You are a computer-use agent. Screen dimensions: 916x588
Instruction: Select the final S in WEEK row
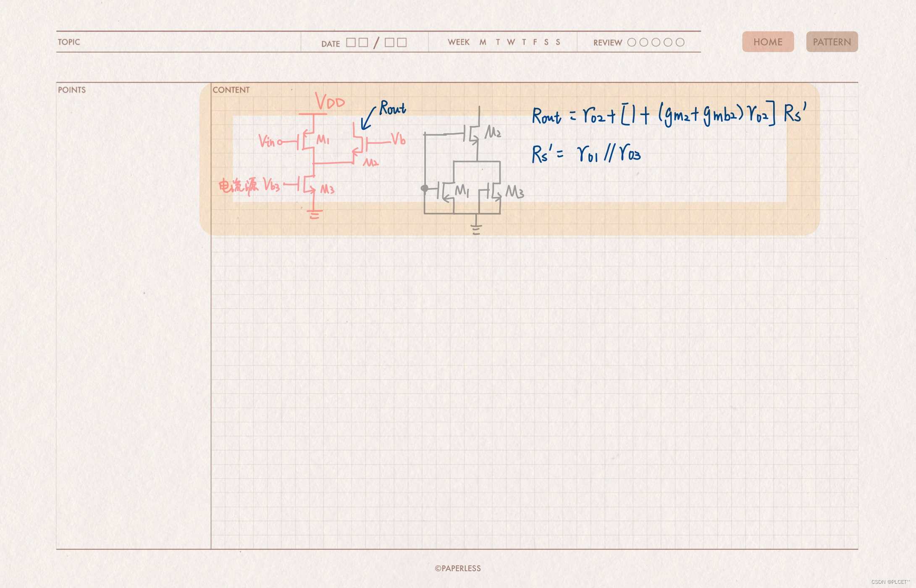click(x=558, y=42)
